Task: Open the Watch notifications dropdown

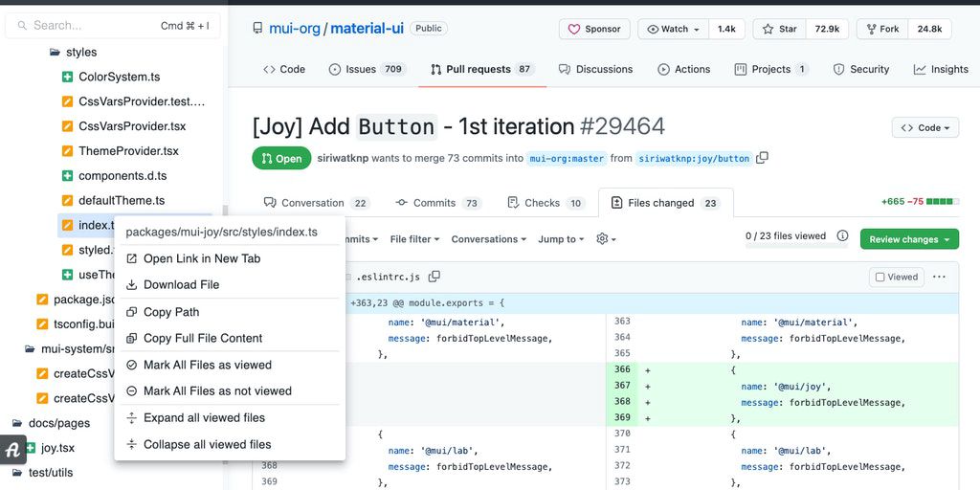Action: pyautogui.click(x=674, y=29)
